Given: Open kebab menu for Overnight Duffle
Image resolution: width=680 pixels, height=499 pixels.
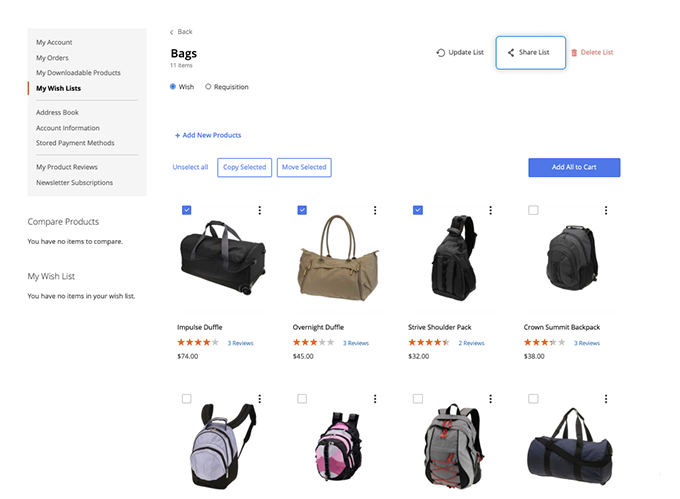Looking at the screenshot, I should click(x=375, y=210).
